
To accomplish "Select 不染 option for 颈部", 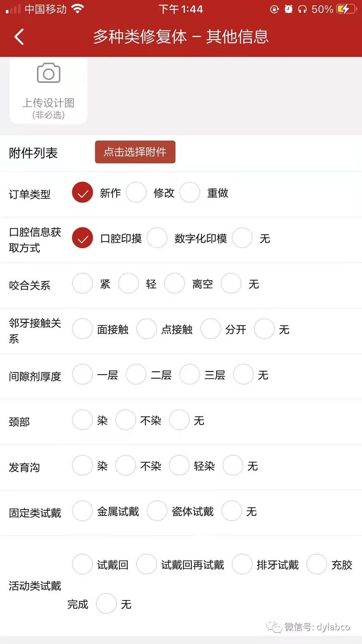I will (x=126, y=420).
